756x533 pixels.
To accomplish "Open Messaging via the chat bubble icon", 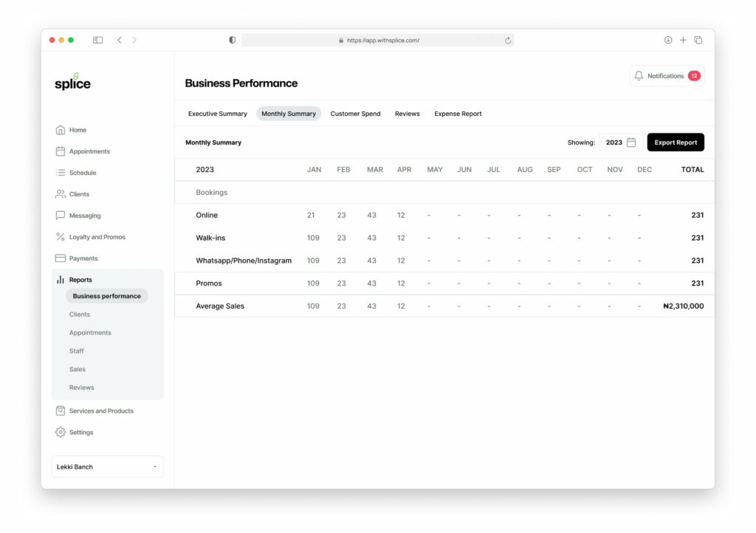I will (61, 215).
